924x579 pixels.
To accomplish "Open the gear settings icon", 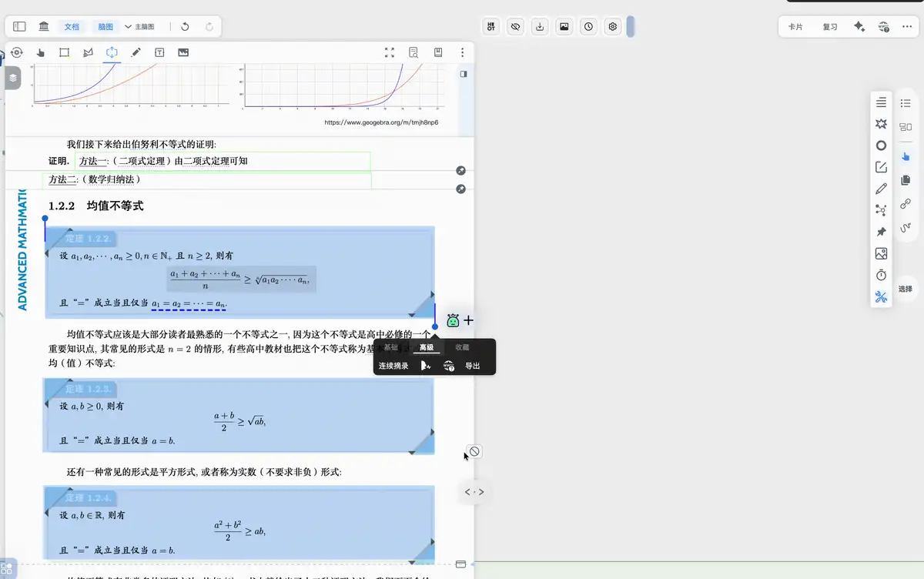I will (x=613, y=26).
